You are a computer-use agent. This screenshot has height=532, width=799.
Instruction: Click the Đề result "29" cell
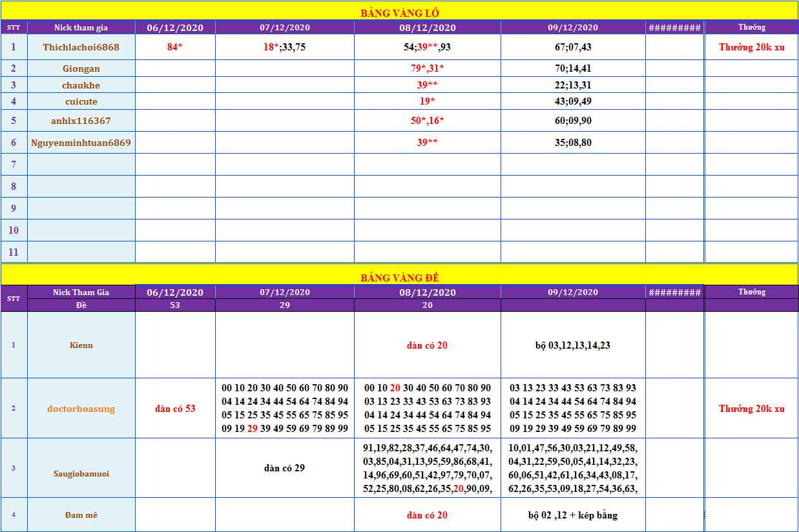(x=285, y=305)
